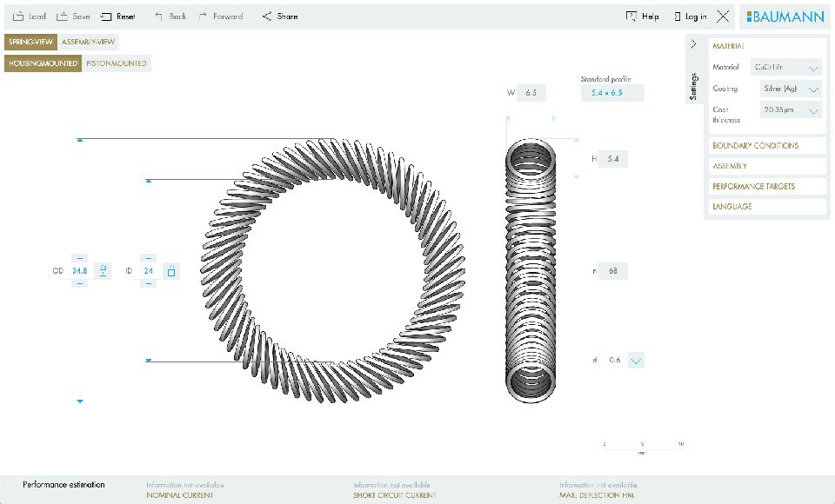This screenshot has width=835, height=504.
Task: Select standard profile 5.4 x 6.5
Action: 612,93
